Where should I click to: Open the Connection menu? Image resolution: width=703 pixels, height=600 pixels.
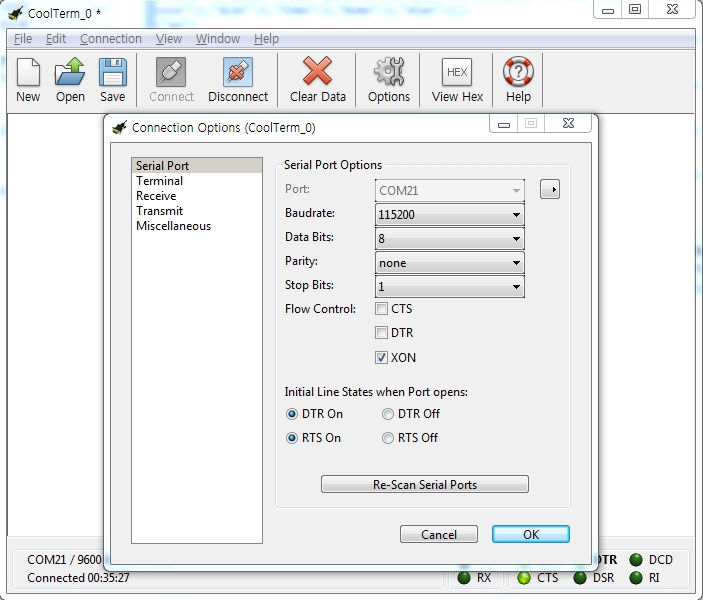[111, 39]
